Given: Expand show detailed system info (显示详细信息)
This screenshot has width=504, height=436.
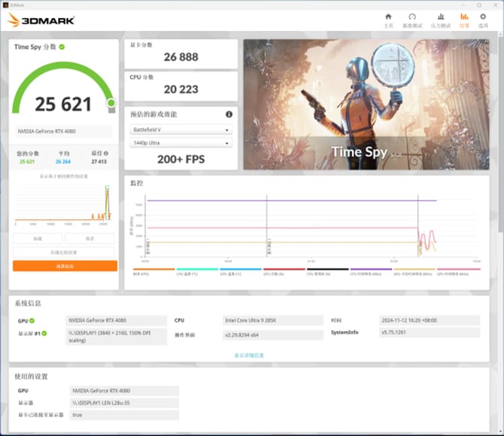Looking at the screenshot, I should (248, 355).
